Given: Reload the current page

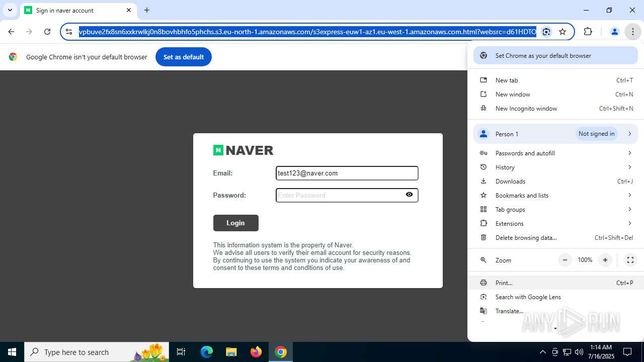Looking at the screenshot, I should pos(47,32).
